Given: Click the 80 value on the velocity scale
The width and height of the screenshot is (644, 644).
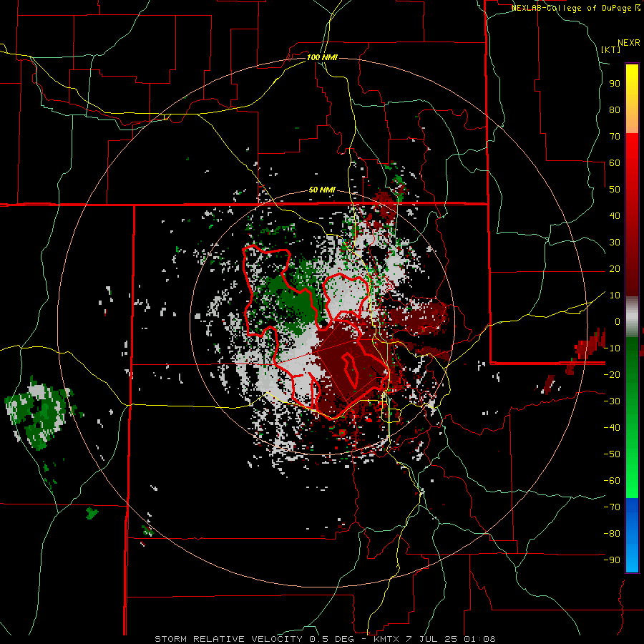Looking at the screenshot, I should 615,110.
